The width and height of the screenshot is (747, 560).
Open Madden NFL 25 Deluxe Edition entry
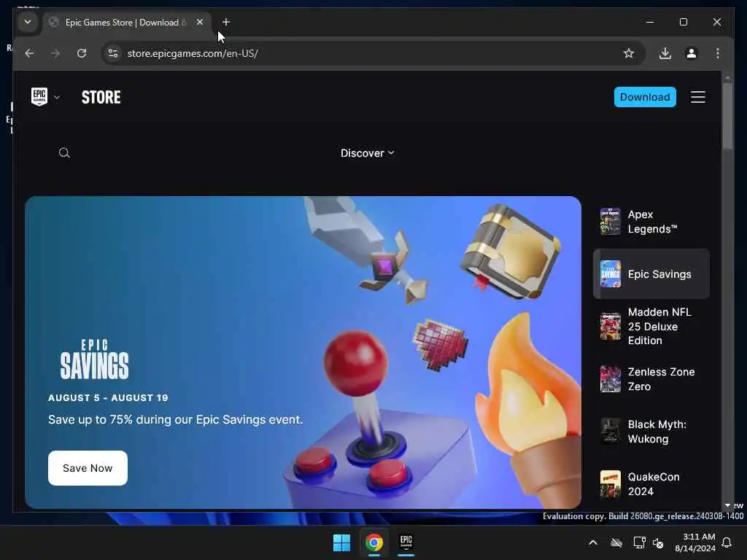click(651, 326)
